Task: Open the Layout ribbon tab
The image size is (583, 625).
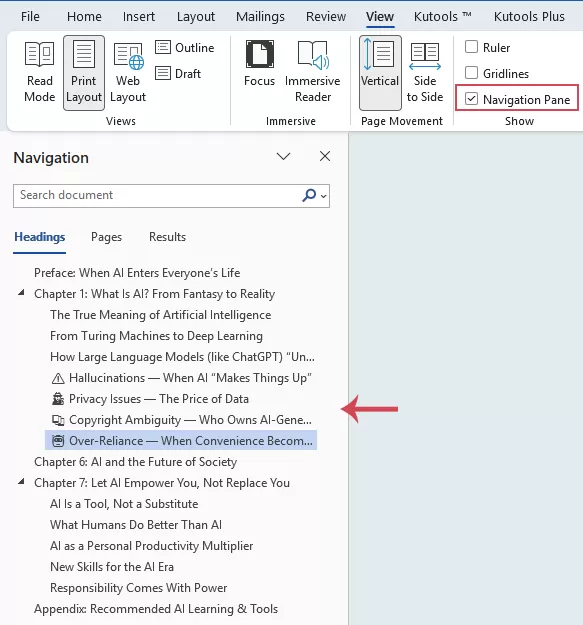Action: [x=196, y=17]
